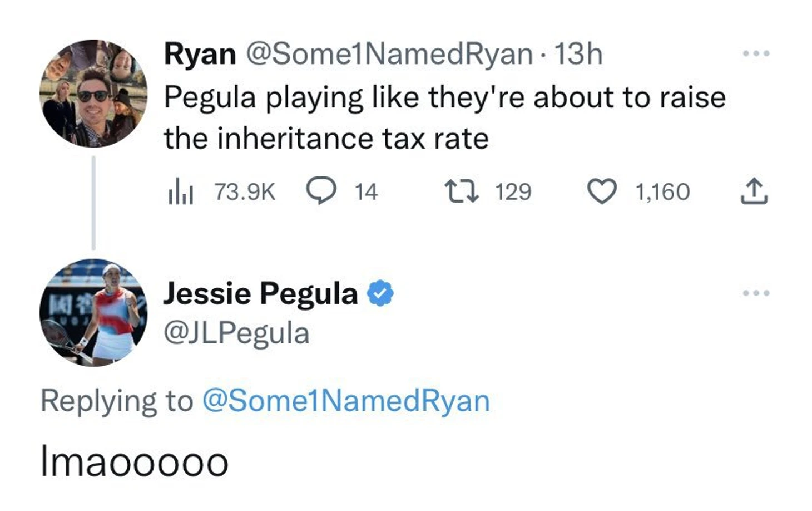Open more options on Ryan's tweet
Viewport: 812px width, 511px height.
756,53
